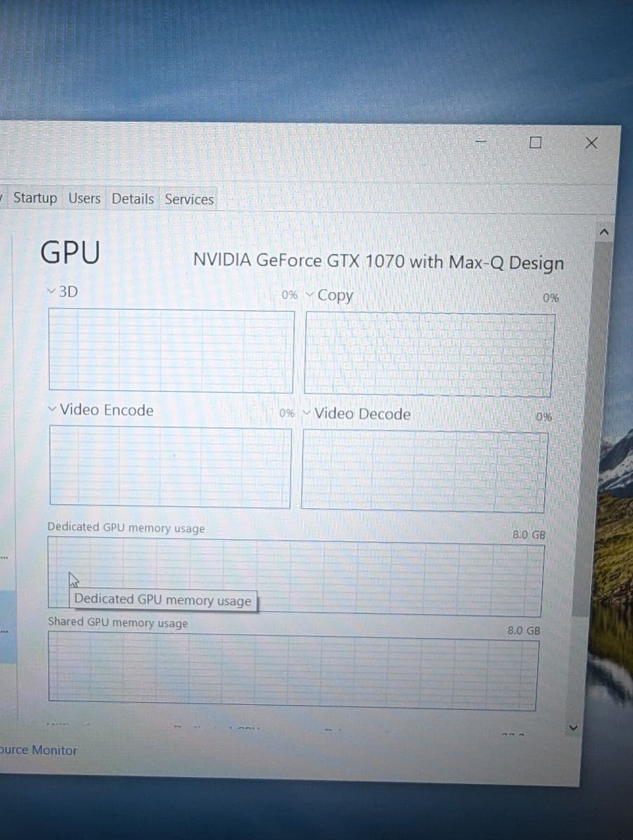Click the Shared GPU memory graph
The width and height of the screenshot is (633, 840).
click(293, 670)
